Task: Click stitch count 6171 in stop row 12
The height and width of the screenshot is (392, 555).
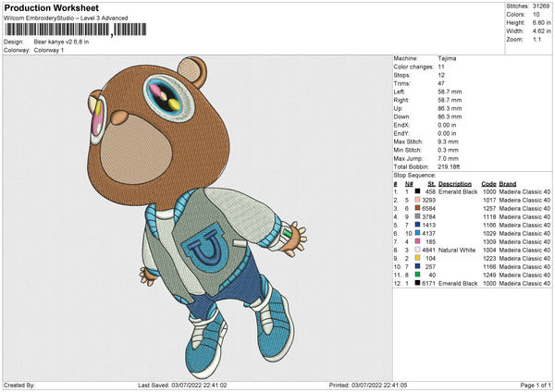Action: tap(429, 284)
